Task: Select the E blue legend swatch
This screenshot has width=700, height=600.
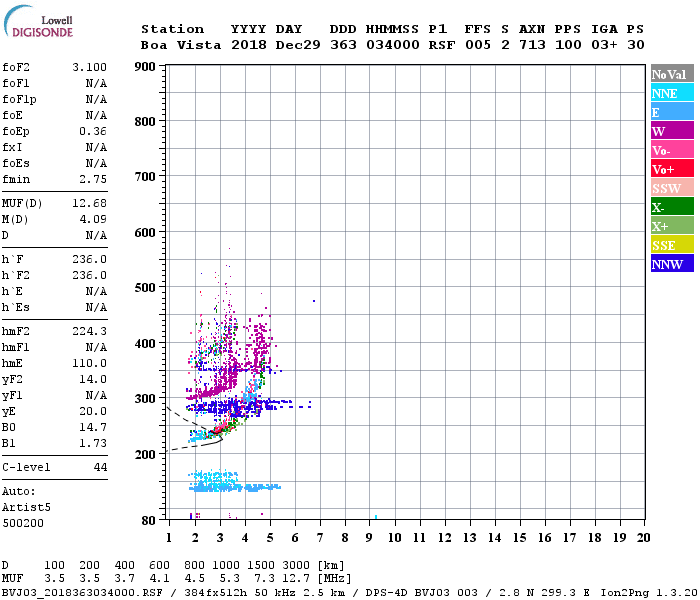Action: pyautogui.click(x=672, y=112)
